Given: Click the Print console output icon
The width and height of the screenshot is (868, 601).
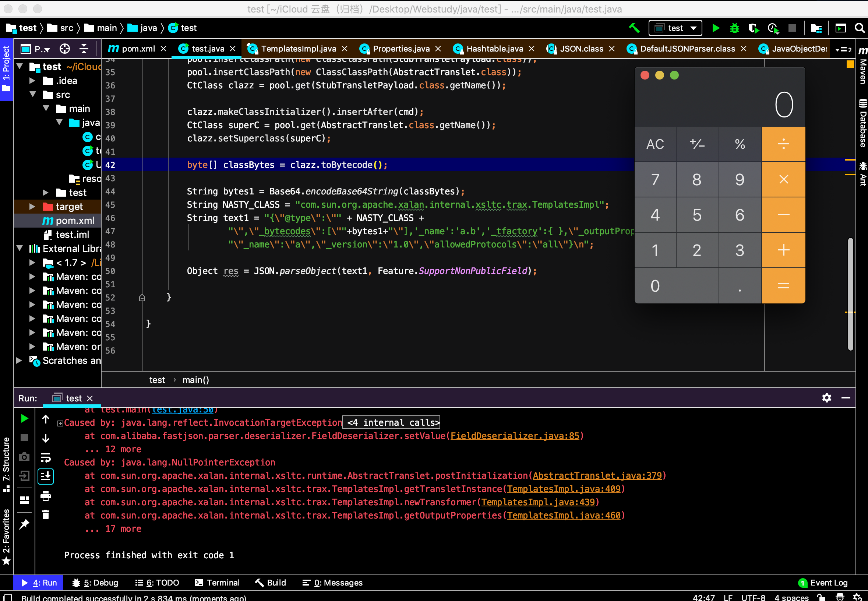Looking at the screenshot, I should pos(46,496).
